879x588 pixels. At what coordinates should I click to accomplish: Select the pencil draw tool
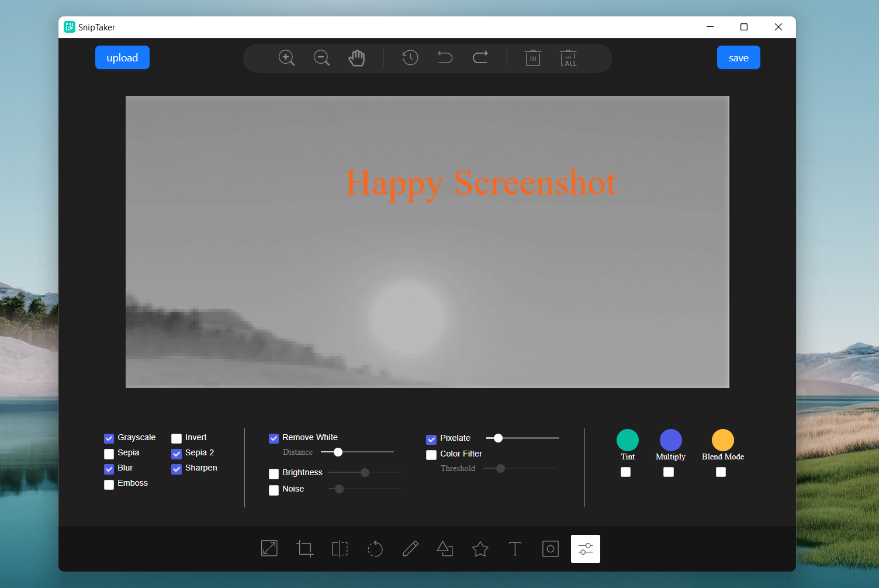[410, 548]
